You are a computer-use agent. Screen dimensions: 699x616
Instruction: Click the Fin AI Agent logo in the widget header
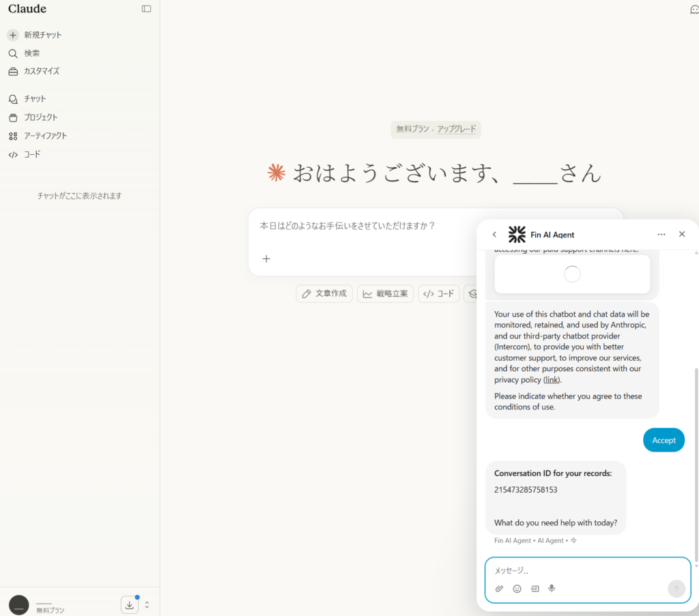point(517,234)
